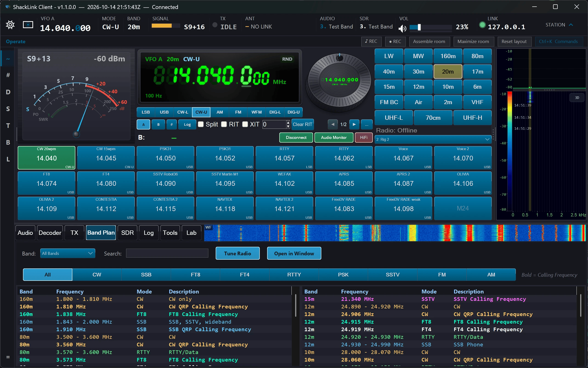588x368 pixels.
Task: Click the audio note REC button
Action: [371, 41]
